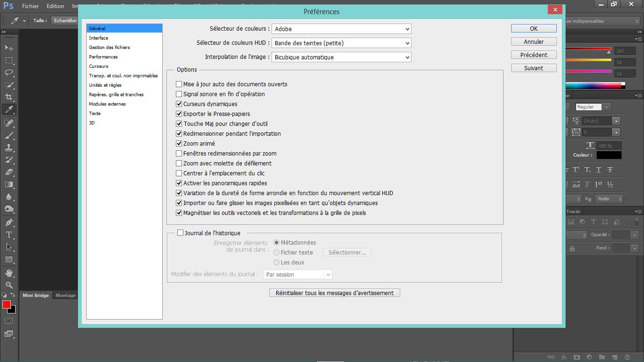Select the Eyedropper tool in toolbox
Viewport: 644px width, 362px height.
click(x=9, y=109)
